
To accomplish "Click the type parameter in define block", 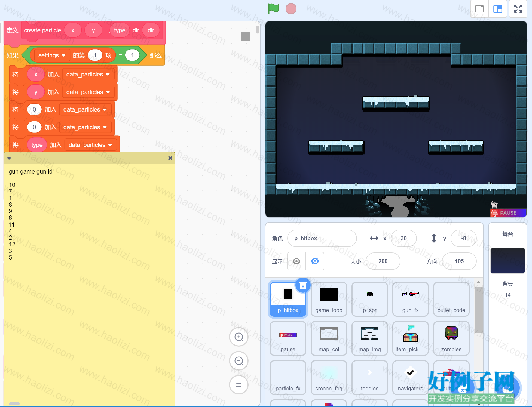I will (120, 30).
